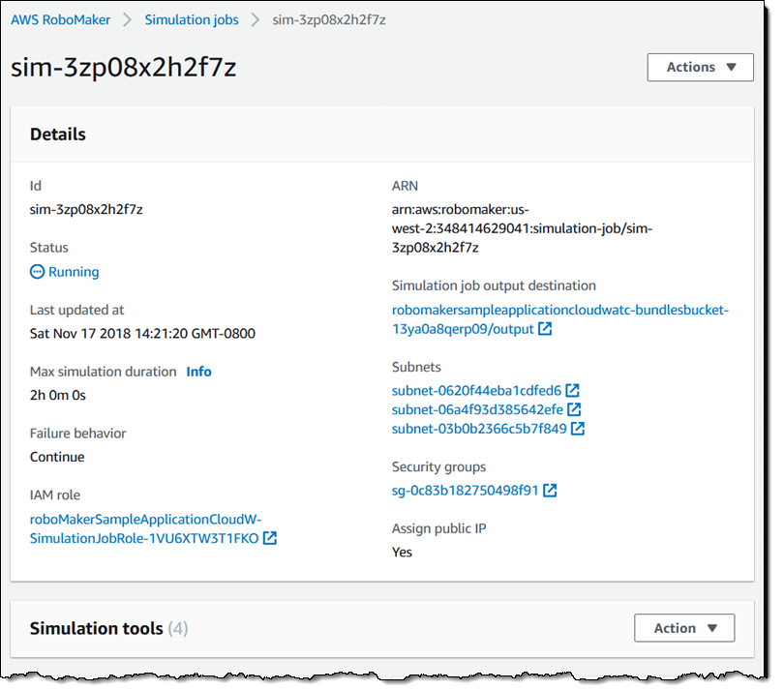Open the Actions dropdown at top right
The image size is (784, 690).
[700, 68]
